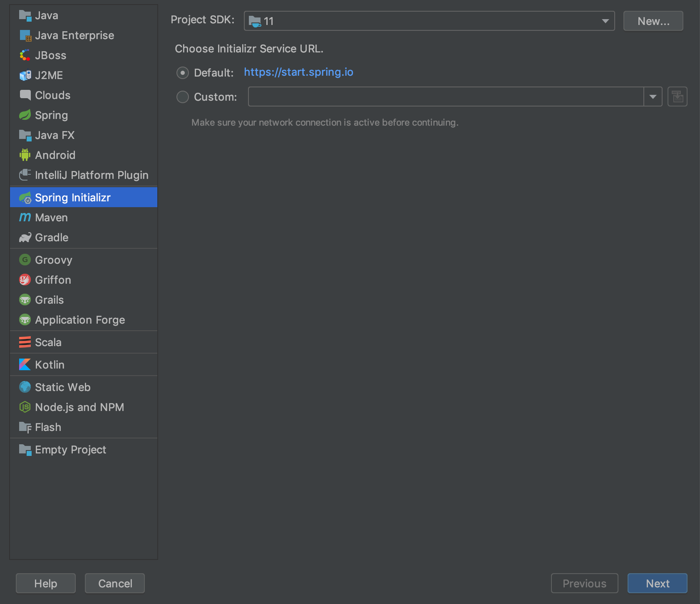
Task: Select the Custom service URL radio button
Action: point(182,97)
